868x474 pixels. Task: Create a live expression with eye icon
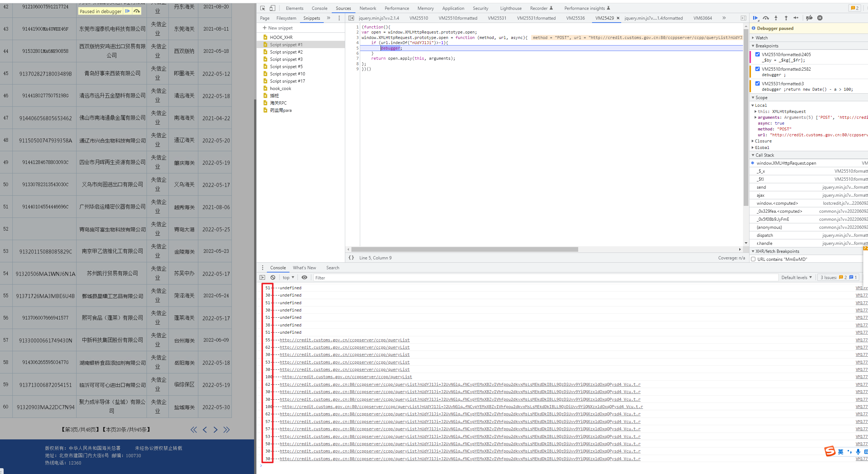pos(304,277)
